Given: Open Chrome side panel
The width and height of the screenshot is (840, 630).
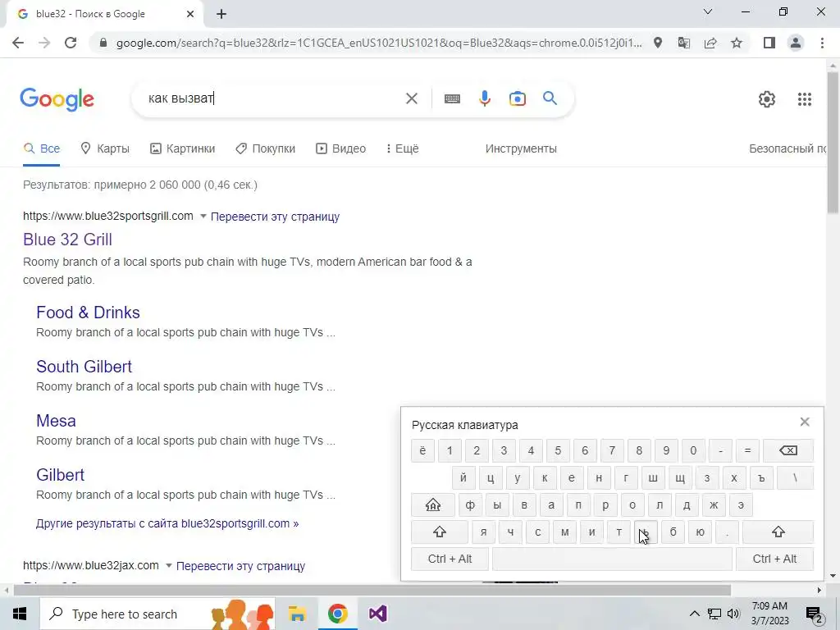Looking at the screenshot, I should point(769,43).
